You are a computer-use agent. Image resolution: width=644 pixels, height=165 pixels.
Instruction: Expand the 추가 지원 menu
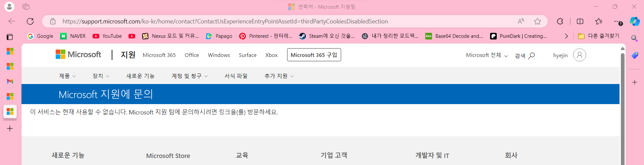279,76
